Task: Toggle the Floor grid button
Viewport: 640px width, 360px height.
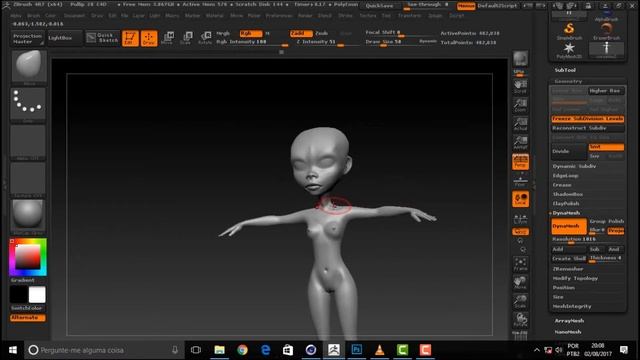Action: [520, 180]
